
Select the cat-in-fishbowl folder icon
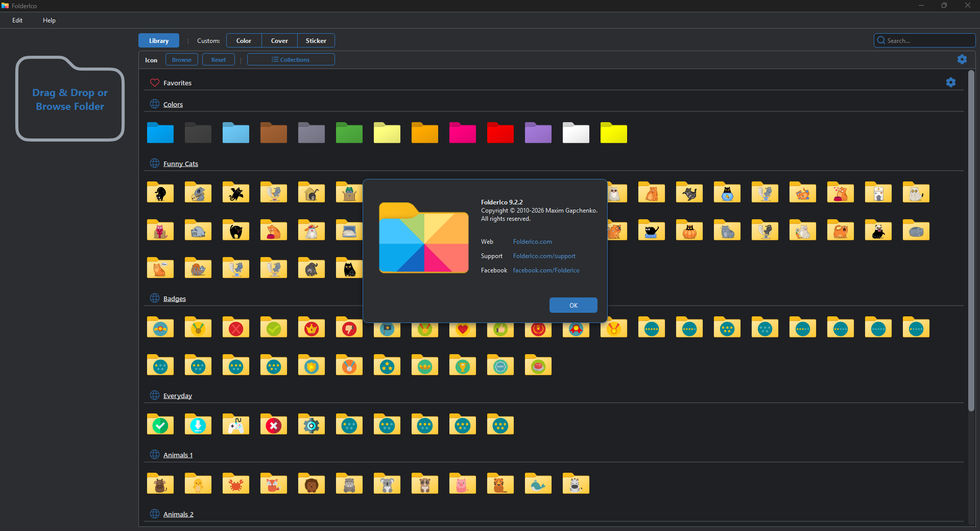coord(727,192)
